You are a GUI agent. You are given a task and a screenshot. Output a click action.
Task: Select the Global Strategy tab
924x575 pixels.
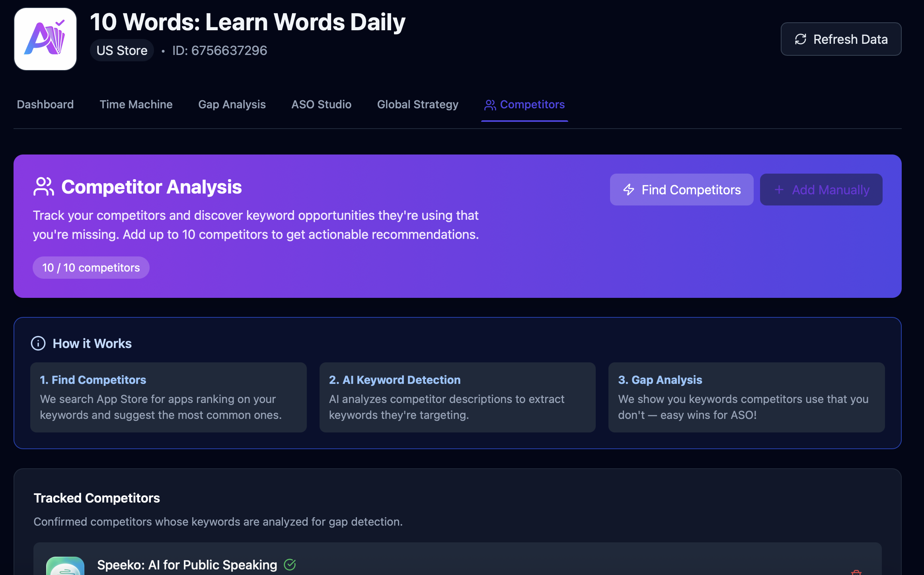tap(418, 104)
